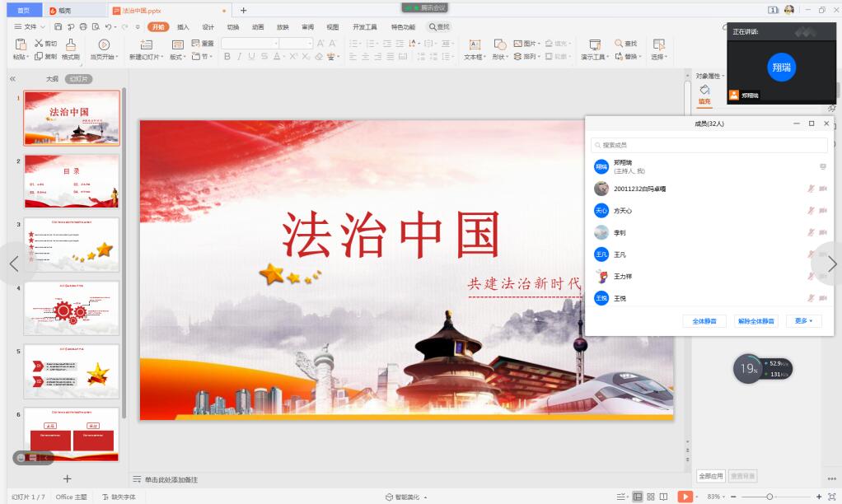Unmute 方天心's microphone in member list

(x=811, y=211)
